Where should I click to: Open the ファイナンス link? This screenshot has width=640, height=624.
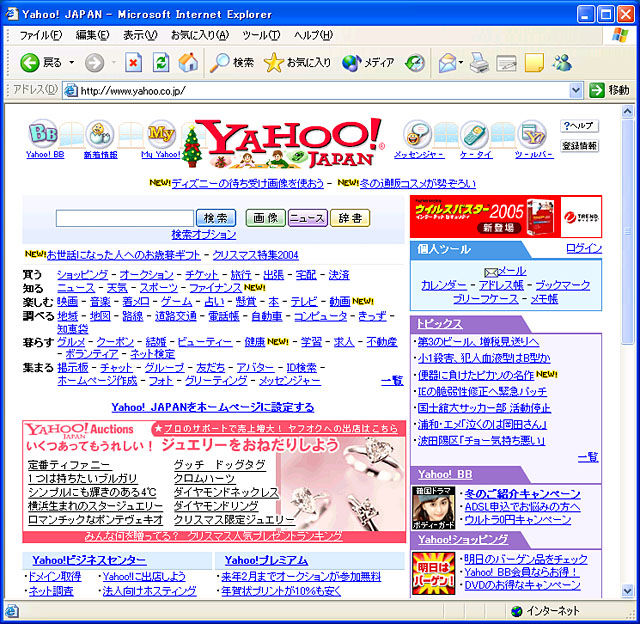tap(215, 288)
